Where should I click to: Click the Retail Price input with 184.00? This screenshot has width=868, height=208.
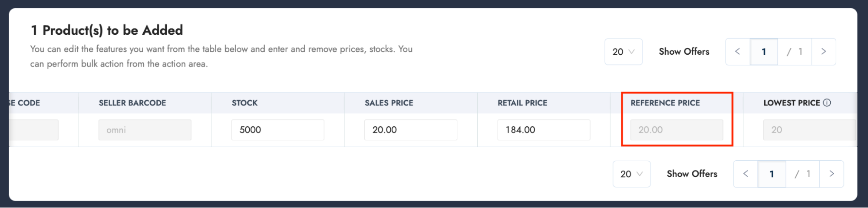543,130
